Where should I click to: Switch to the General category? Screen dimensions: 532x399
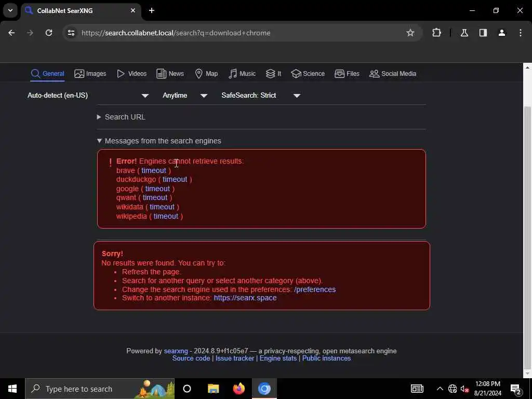coord(47,74)
